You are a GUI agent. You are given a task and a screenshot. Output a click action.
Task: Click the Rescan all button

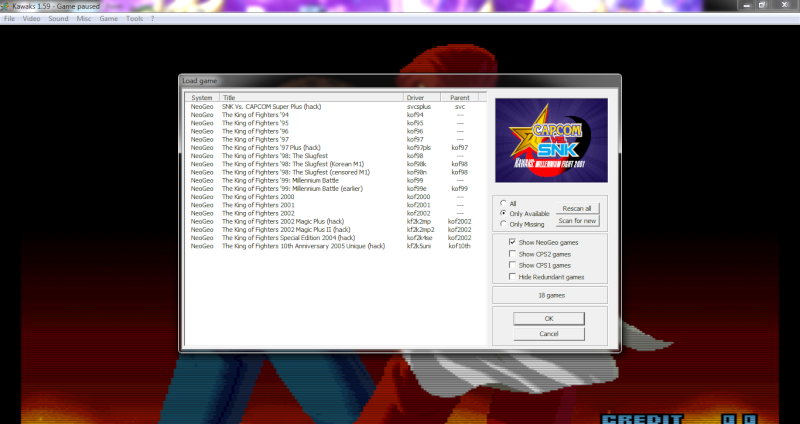(577, 208)
